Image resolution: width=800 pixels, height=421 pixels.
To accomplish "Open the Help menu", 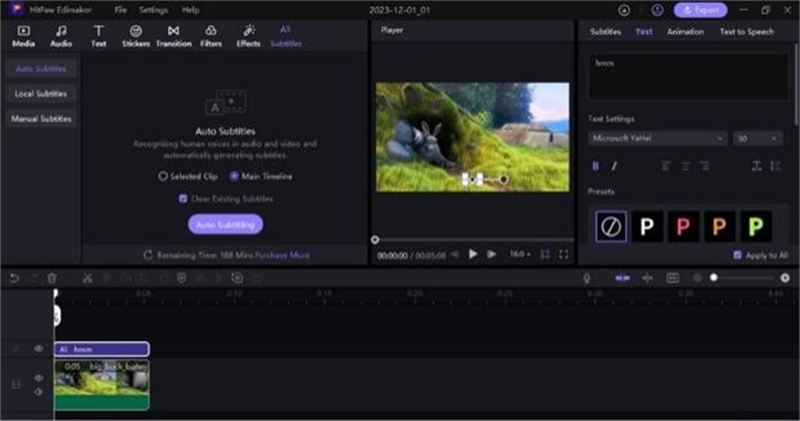I will 190,10.
